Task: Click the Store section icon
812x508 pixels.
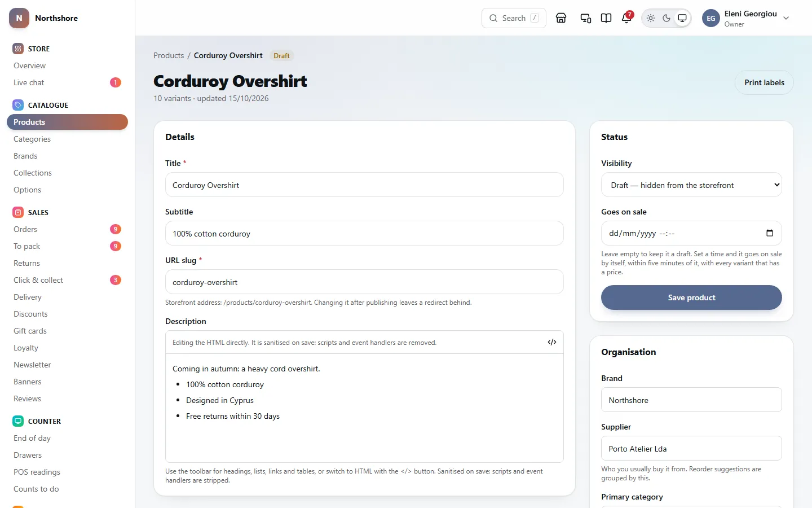Action: (x=18, y=49)
